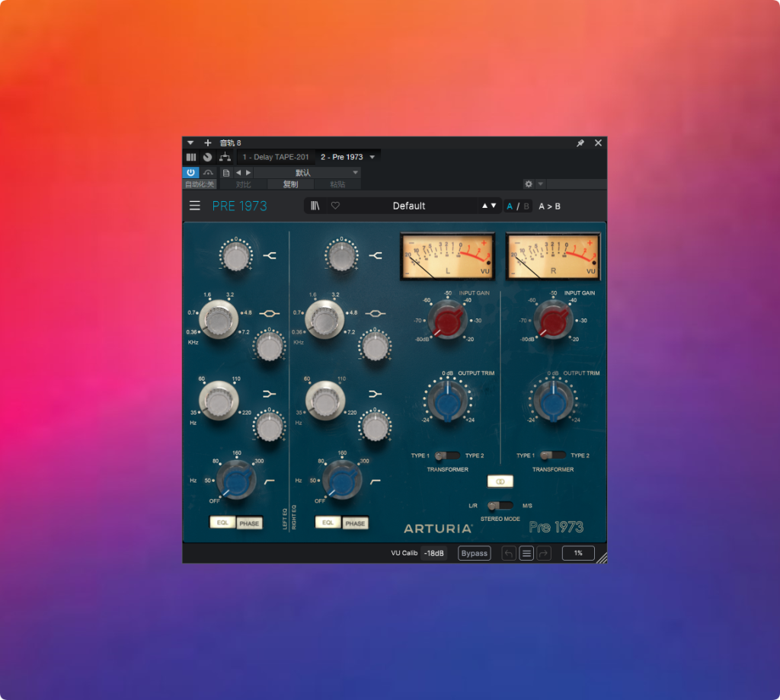Click the right blue OUTPUT TRIM knob
This screenshot has height=700, width=780.
[553, 401]
